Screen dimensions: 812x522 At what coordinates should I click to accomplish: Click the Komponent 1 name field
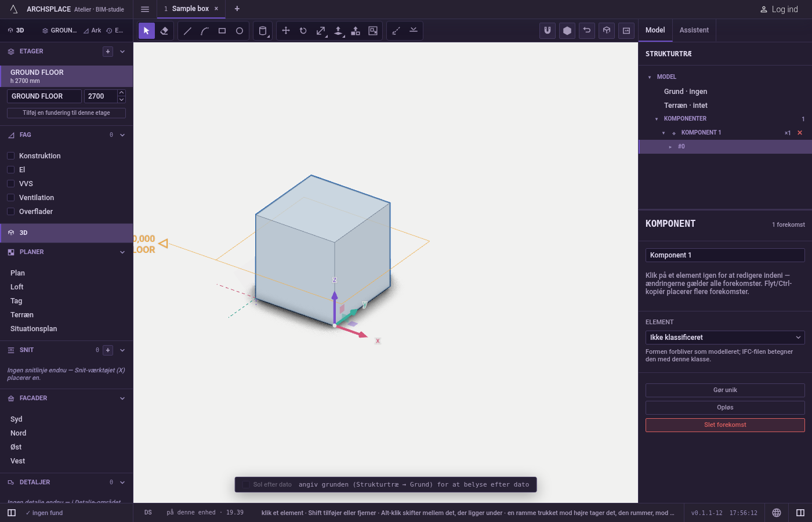(x=725, y=255)
